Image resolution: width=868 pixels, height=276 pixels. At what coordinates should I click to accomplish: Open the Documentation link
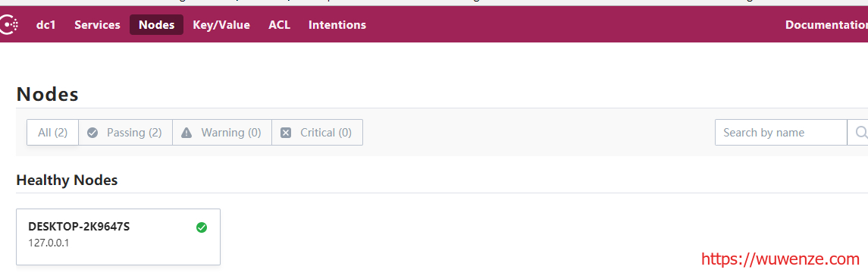tap(826, 25)
